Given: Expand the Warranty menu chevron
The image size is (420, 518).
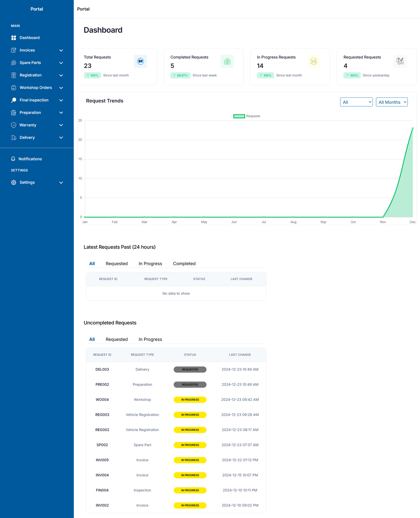Looking at the screenshot, I should [x=61, y=125].
